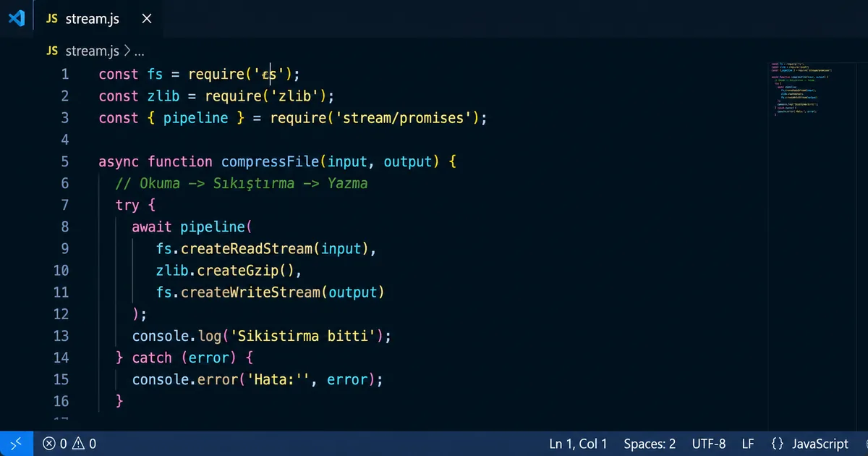Image resolution: width=868 pixels, height=456 pixels.
Task: Click the pipeline identifier on line 3
Action: tap(195, 117)
